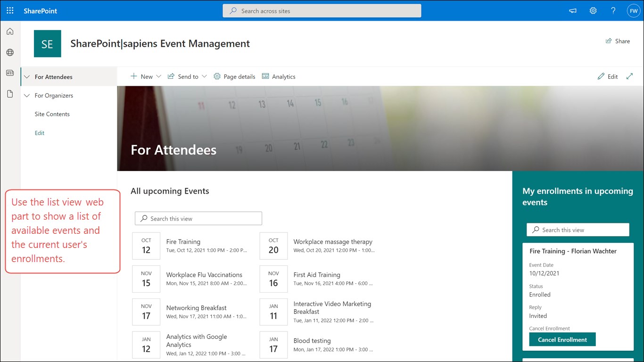This screenshot has width=644, height=362.
Task: Open Analytics with Google Analytics event
Action: pyautogui.click(x=197, y=340)
